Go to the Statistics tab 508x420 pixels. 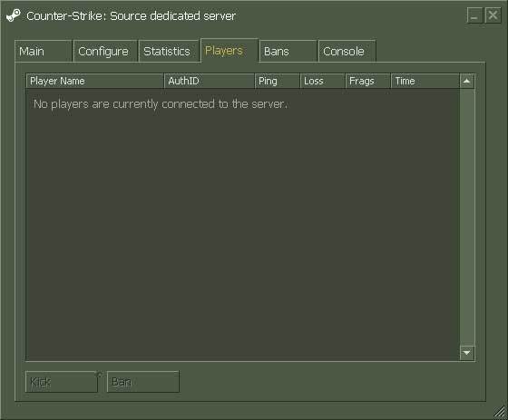pos(169,51)
